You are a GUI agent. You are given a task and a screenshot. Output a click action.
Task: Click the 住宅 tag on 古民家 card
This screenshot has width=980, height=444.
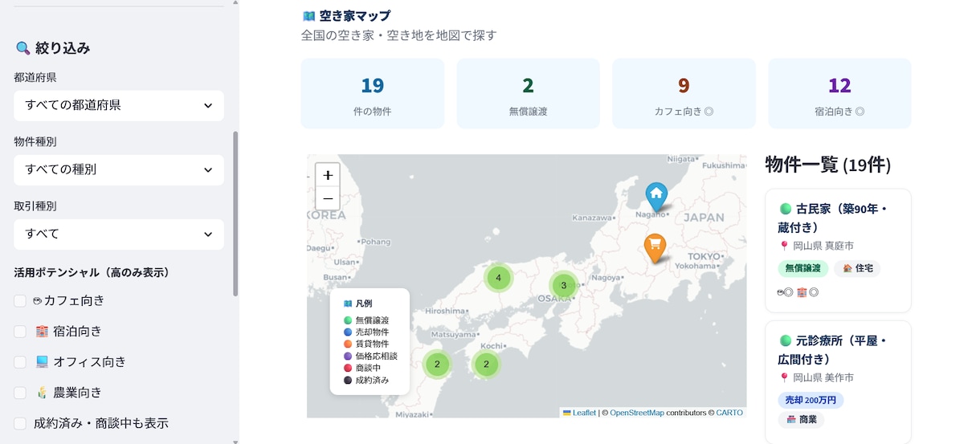coord(857,268)
